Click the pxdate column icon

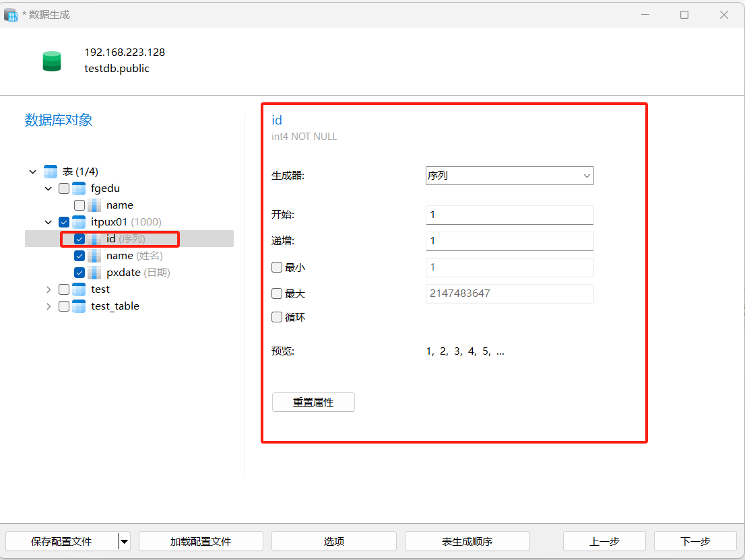(94, 273)
